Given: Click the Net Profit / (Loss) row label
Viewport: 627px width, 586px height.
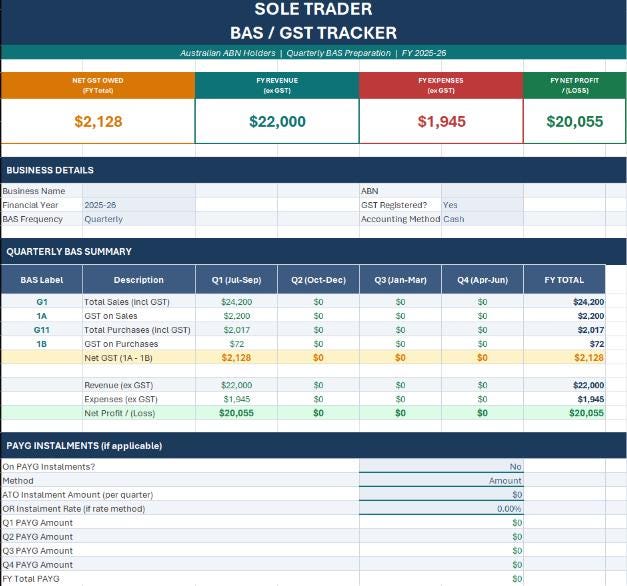Looking at the screenshot, I should click(x=120, y=413).
